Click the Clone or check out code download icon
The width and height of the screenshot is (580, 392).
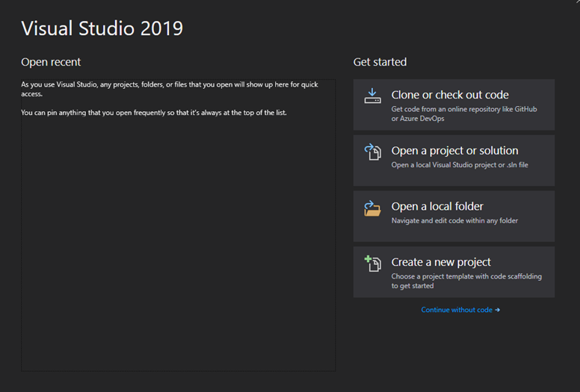coord(372,96)
